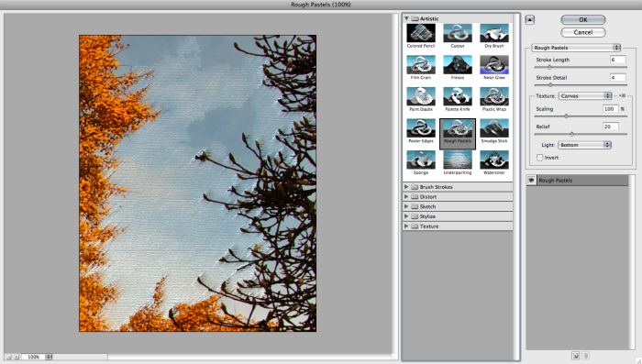Zoom out the preview with the minus button
The width and height of the screenshot is (642, 364).
pyautogui.click(x=8, y=357)
